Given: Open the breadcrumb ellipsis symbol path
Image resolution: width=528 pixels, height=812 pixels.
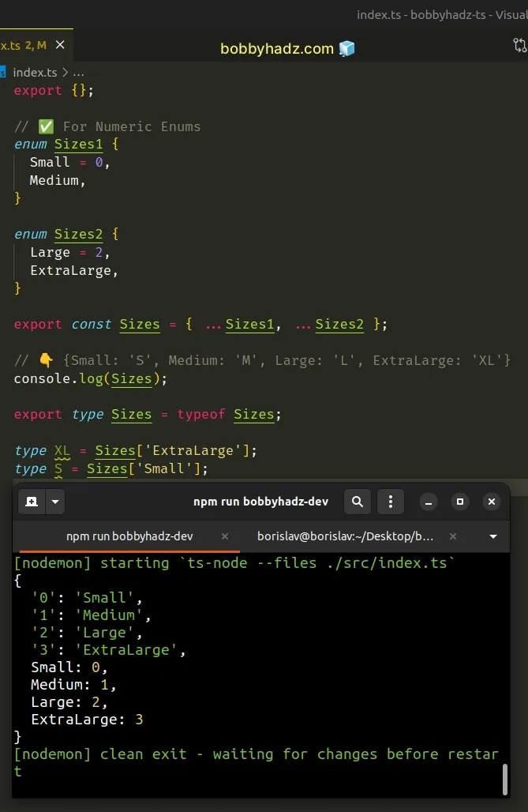Looking at the screenshot, I should tap(79, 72).
